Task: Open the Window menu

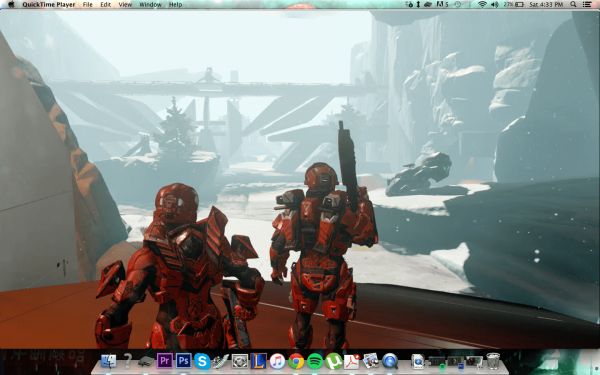Action: click(150, 5)
